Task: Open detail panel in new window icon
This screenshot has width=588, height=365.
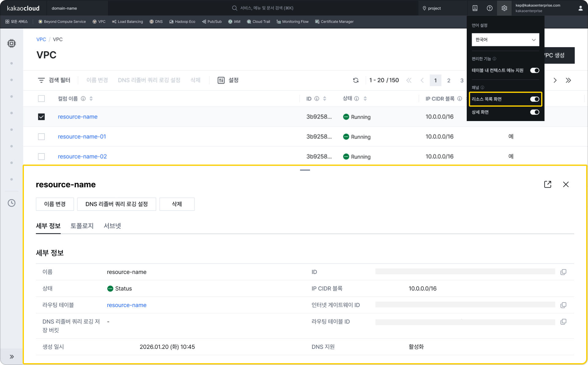Action: point(548,184)
